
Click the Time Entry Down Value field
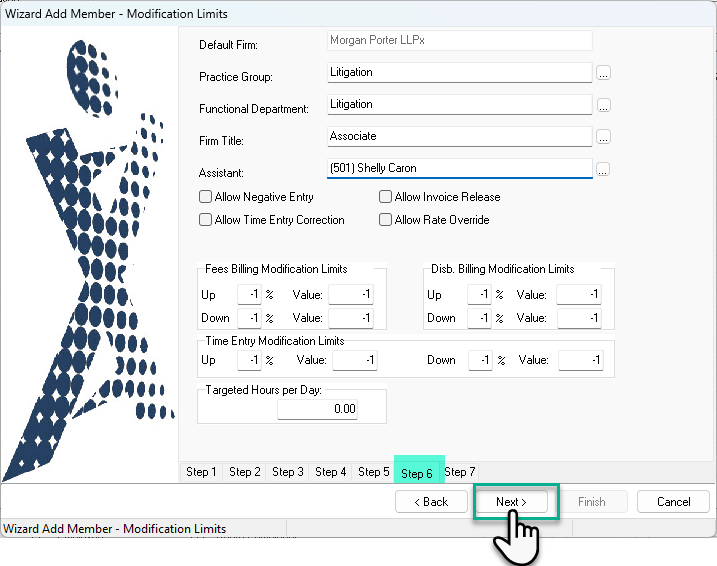click(581, 360)
